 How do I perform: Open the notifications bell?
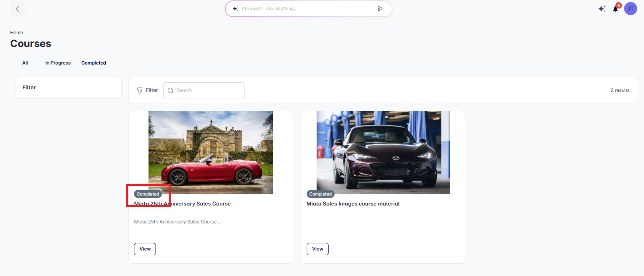(x=615, y=9)
